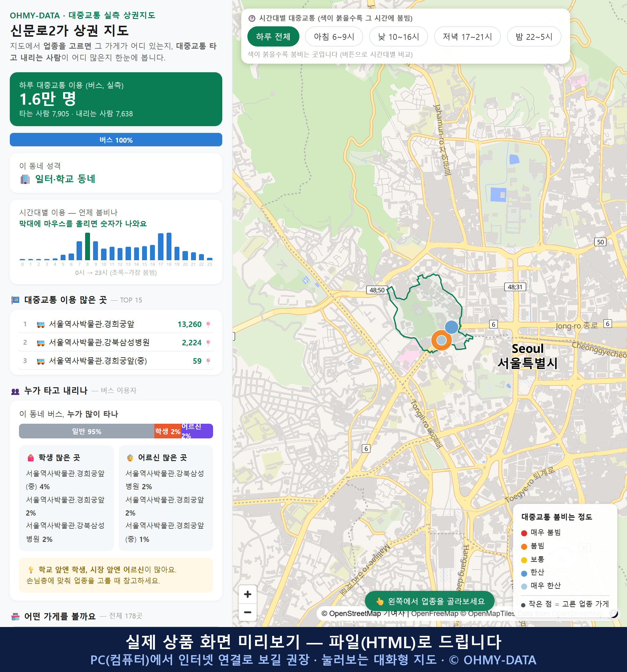
Task: Zoom out the map with minus button
Action: coord(247,612)
